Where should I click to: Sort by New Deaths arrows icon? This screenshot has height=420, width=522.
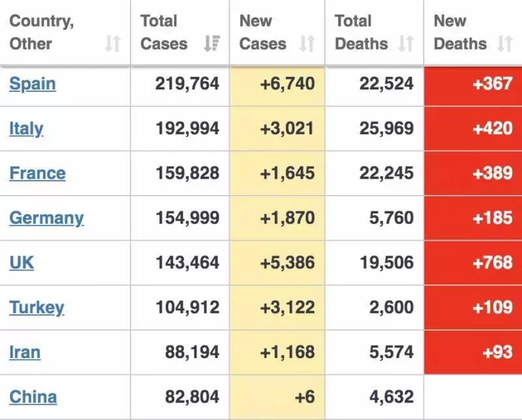coord(504,44)
